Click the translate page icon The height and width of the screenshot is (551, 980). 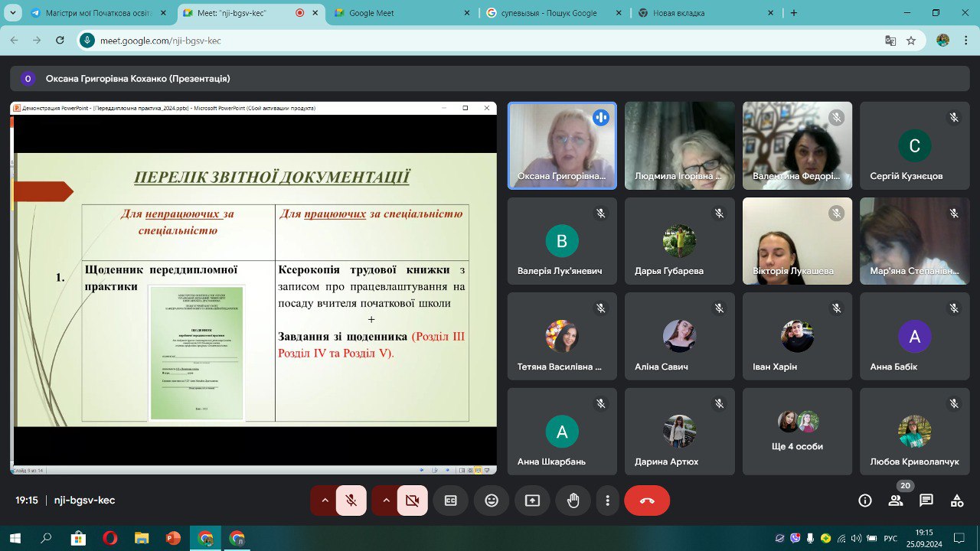pyautogui.click(x=890, y=41)
